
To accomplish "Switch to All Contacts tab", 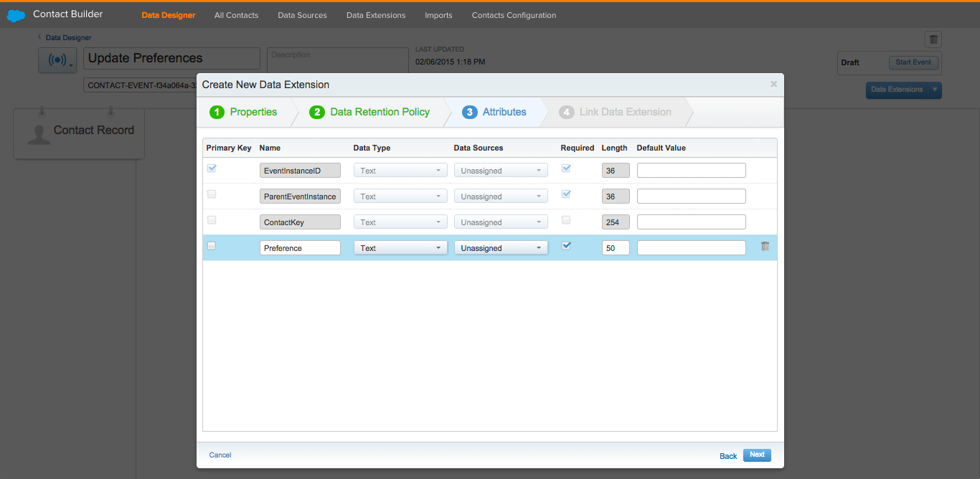I will pyautogui.click(x=236, y=15).
